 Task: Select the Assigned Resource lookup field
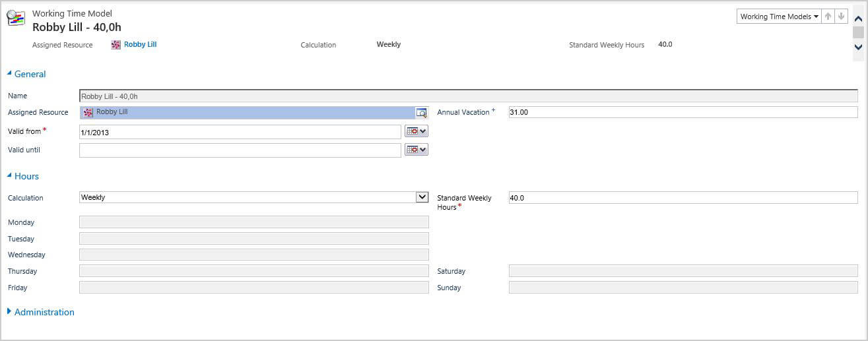[254, 113]
